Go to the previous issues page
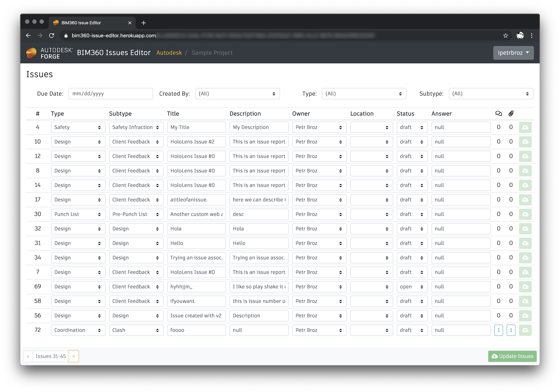Image resolution: width=560 pixels, height=392 pixels. [28, 356]
